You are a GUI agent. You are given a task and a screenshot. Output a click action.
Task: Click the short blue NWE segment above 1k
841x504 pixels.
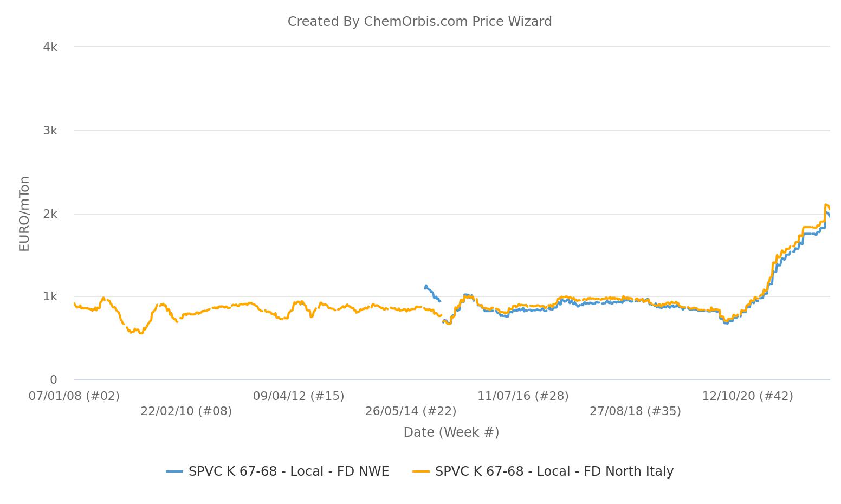click(432, 293)
